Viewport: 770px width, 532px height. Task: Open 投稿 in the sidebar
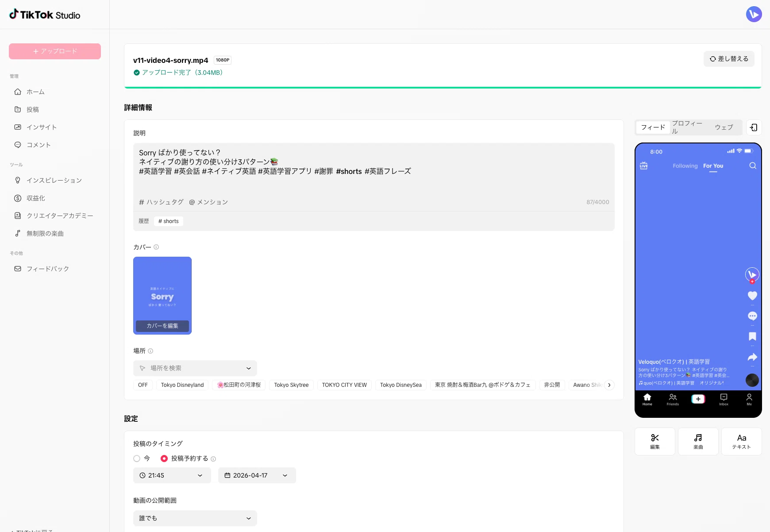[x=32, y=109]
